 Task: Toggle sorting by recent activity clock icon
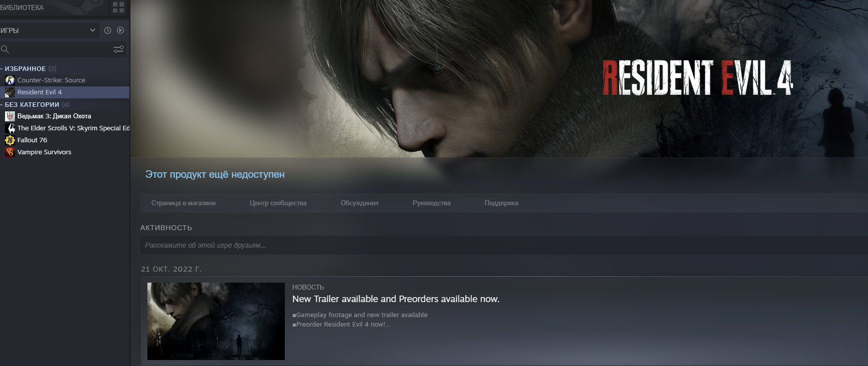point(107,30)
